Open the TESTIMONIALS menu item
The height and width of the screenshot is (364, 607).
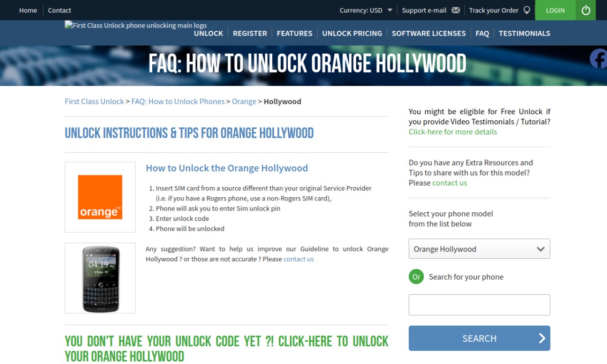[x=524, y=33]
